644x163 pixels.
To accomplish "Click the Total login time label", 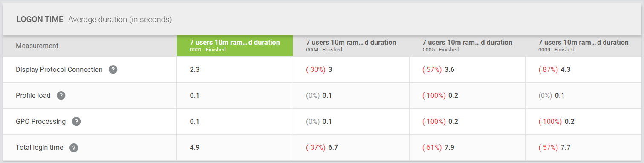I will coord(40,148).
